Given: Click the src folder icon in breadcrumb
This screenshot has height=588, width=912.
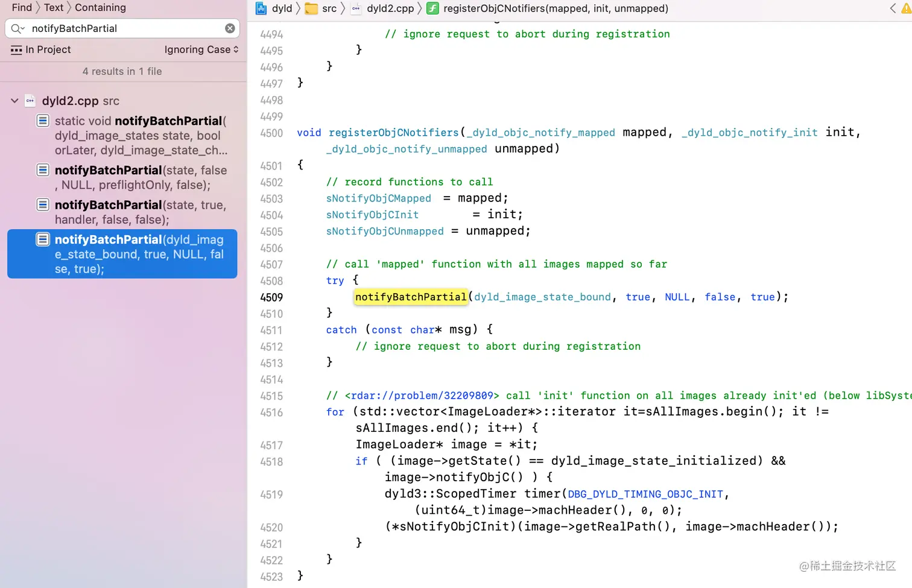Looking at the screenshot, I should pos(311,8).
